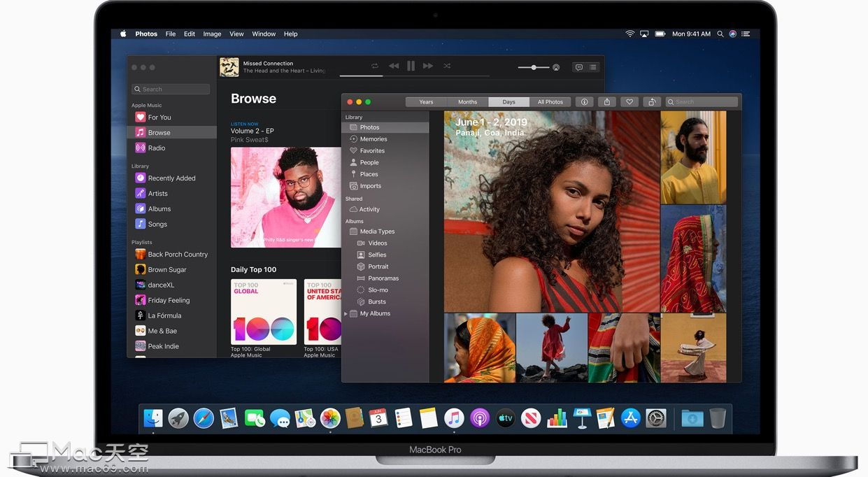Click the Search field in Music sidebar
Viewport: 868px width, 477px height.
coord(171,89)
